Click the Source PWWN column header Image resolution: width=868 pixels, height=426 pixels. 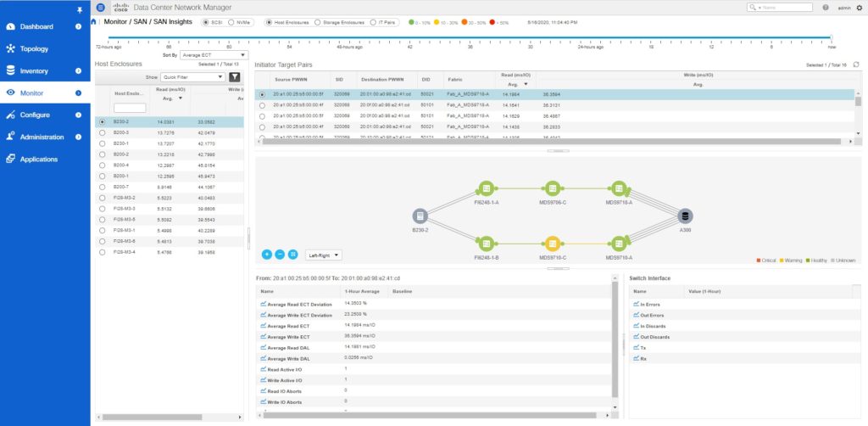[x=291, y=80]
